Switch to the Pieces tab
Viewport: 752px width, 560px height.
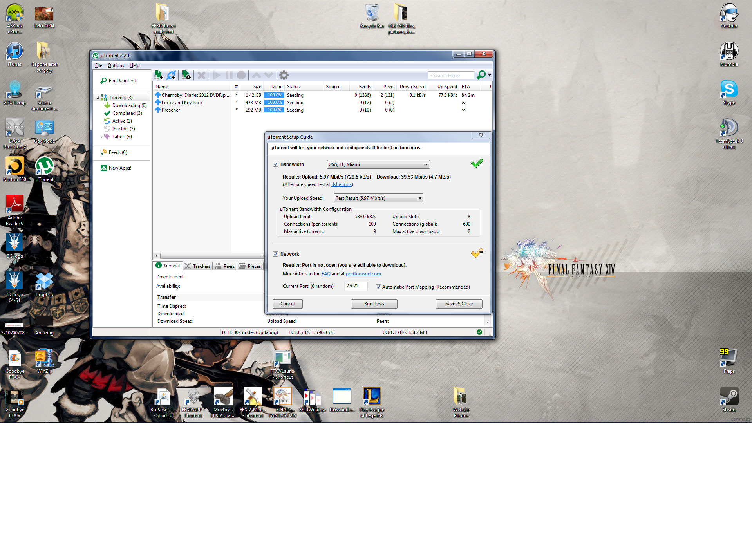point(250,266)
